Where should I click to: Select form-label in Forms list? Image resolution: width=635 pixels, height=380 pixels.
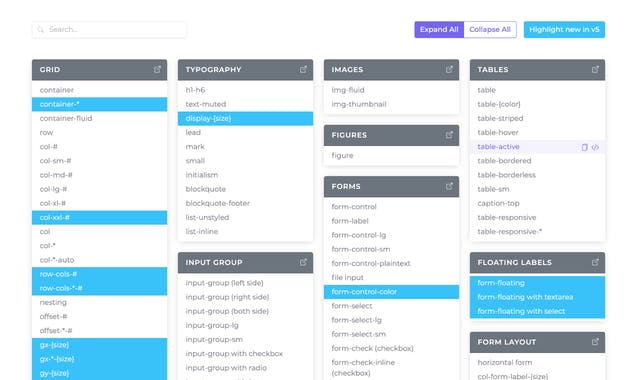[x=392, y=221]
